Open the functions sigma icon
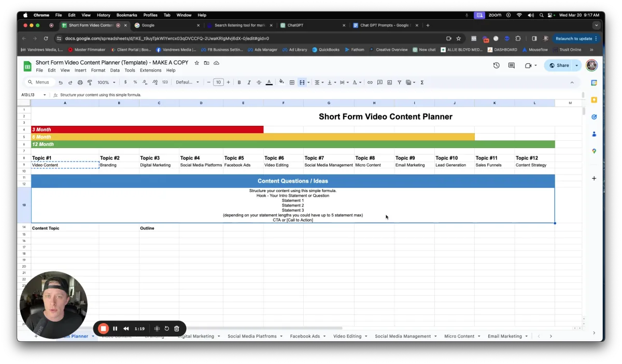Image resolution: width=622 pixels, height=364 pixels. pyautogui.click(x=422, y=82)
